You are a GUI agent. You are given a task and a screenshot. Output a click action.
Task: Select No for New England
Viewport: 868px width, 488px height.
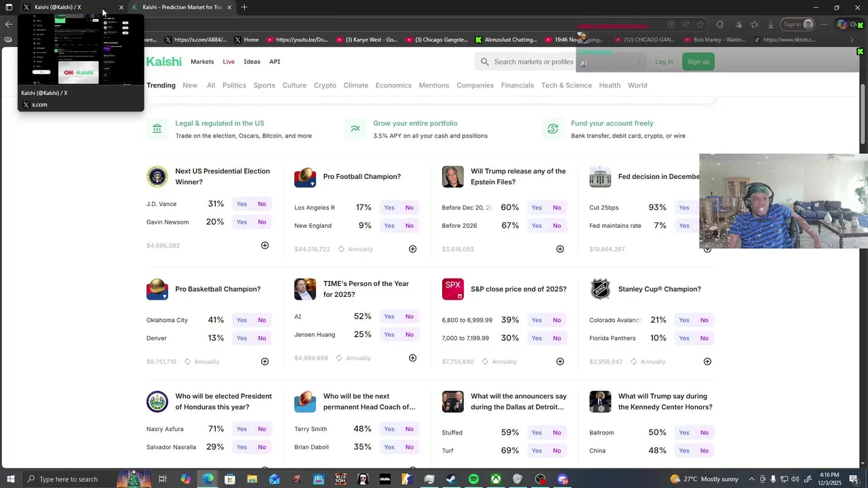(x=410, y=226)
